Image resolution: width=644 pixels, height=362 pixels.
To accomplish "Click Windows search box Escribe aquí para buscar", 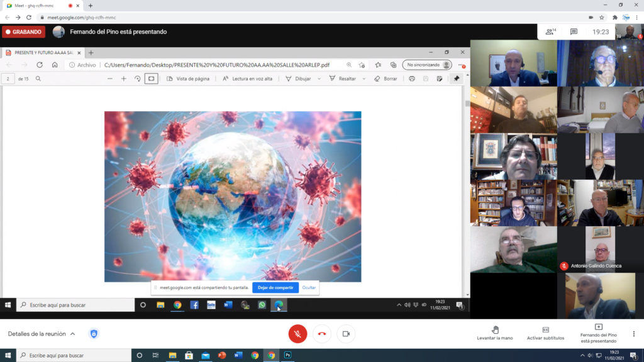I will click(75, 355).
